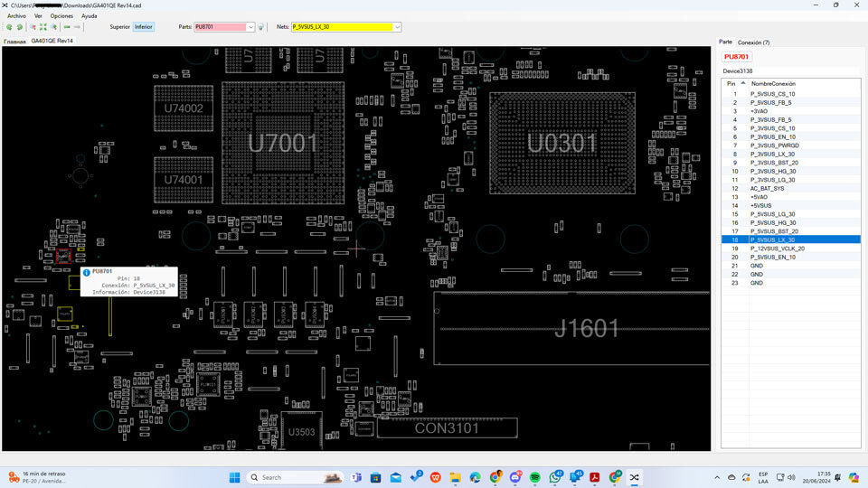The height and width of the screenshot is (488, 868).
Task: Open the Ver menu
Action: pos(38,16)
